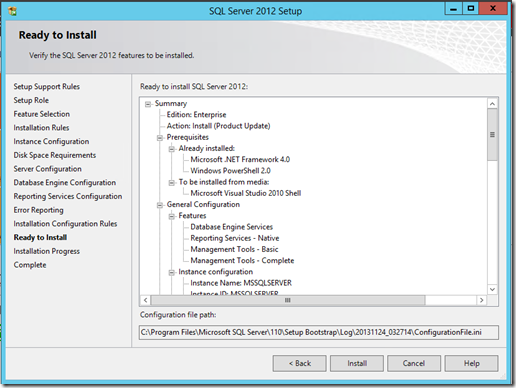The width and height of the screenshot is (516, 388).
Task: Collapse To be installed from media node
Action: [x=171, y=183]
